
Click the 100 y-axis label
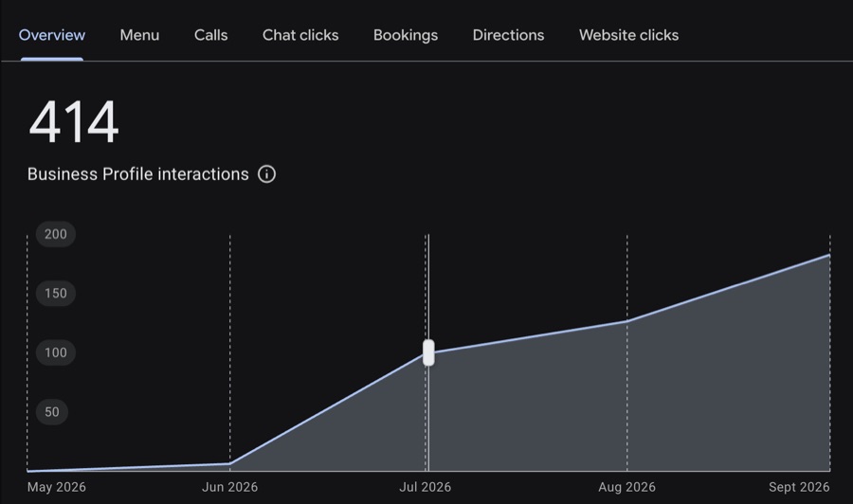56,352
